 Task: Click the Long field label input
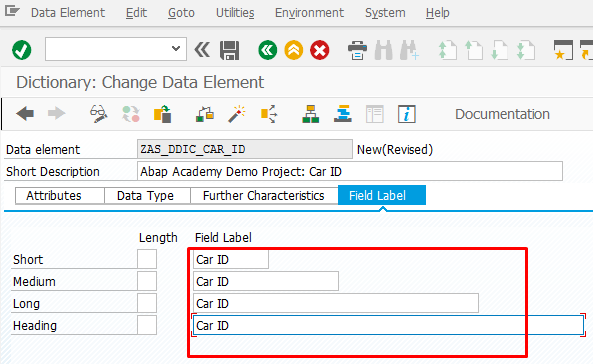336,303
